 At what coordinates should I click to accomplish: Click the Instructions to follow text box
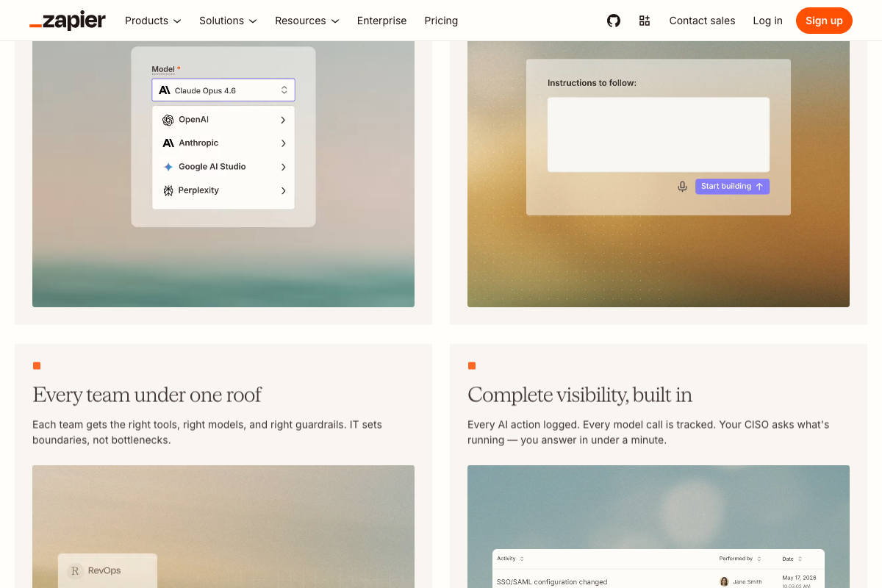click(659, 135)
